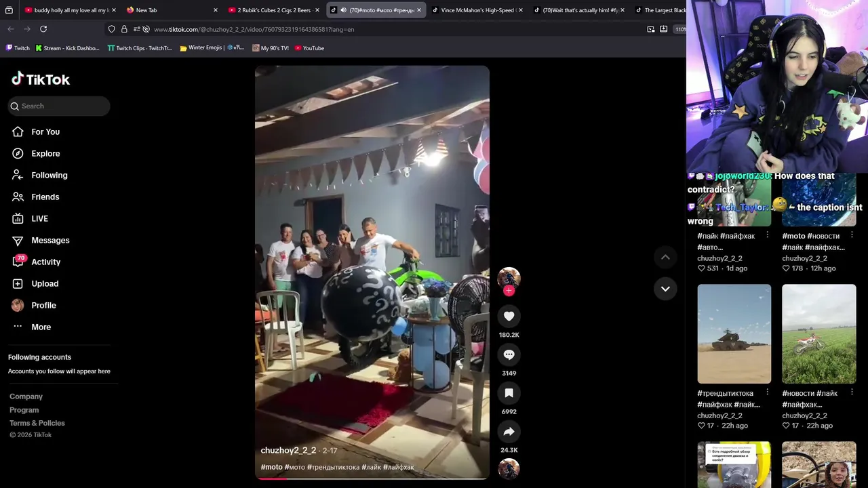Open options for #лайк #лайфхак #авто video
Image resolution: width=868 pixels, height=488 pixels.
pyautogui.click(x=767, y=235)
